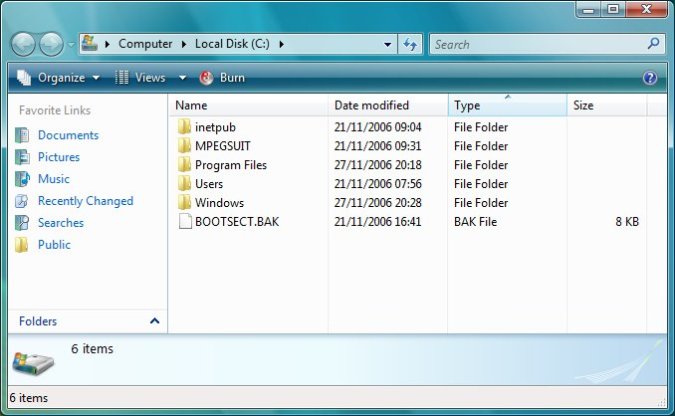Image resolution: width=675 pixels, height=416 pixels.
Task: Click the Searches icon in sidebar
Action: (x=22, y=223)
